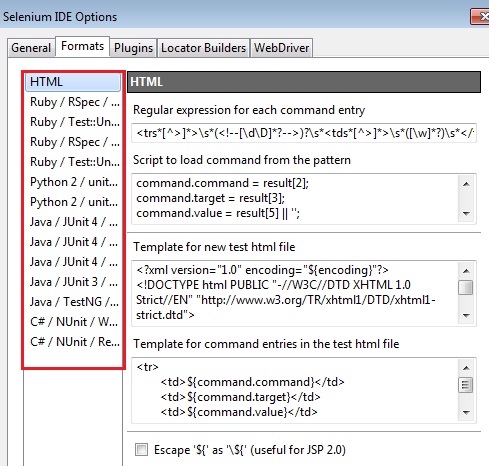Click the 'Regular expression for each command entry' label
The image size is (489, 466).
(249, 110)
